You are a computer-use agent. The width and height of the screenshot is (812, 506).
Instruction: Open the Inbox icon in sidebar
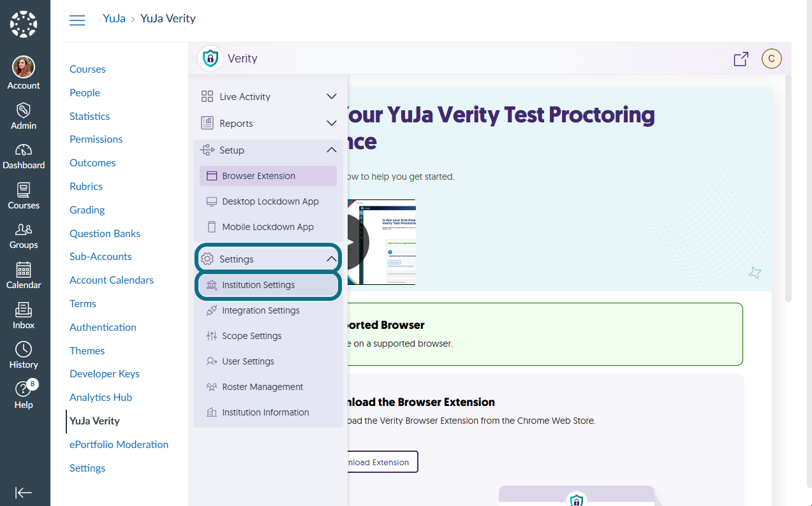point(24,310)
